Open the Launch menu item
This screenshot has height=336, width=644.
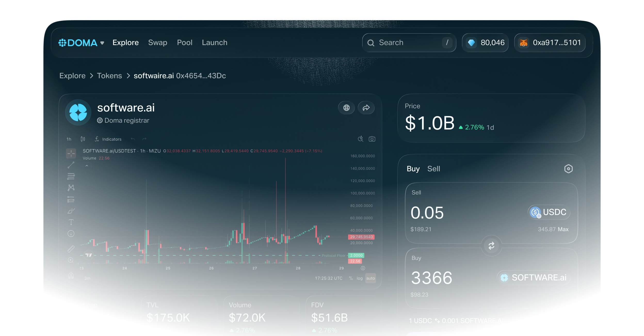click(x=215, y=42)
